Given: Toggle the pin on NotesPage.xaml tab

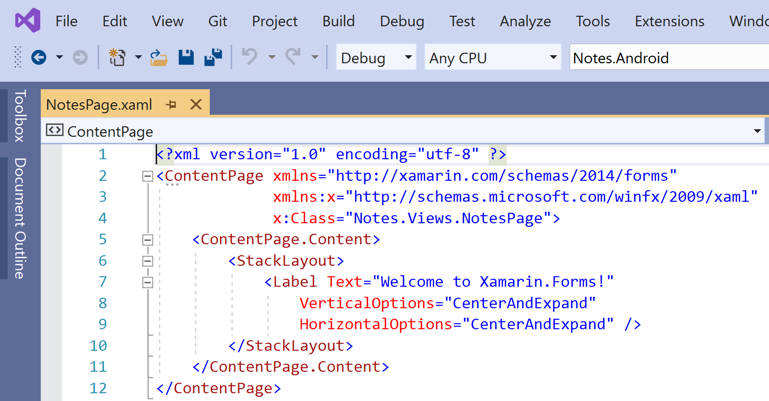Looking at the screenshot, I should (x=171, y=104).
